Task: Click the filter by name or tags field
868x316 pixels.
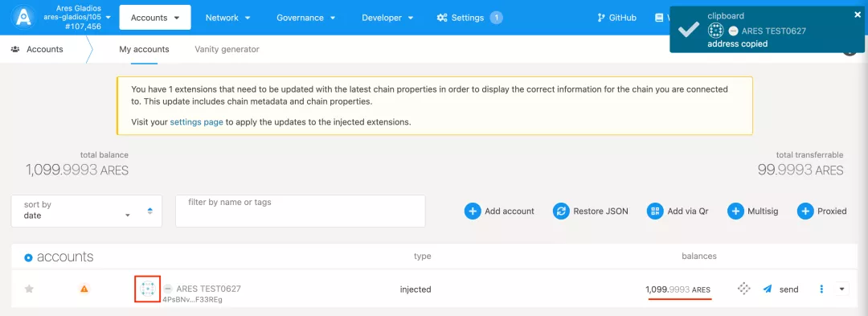Action: [300, 211]
